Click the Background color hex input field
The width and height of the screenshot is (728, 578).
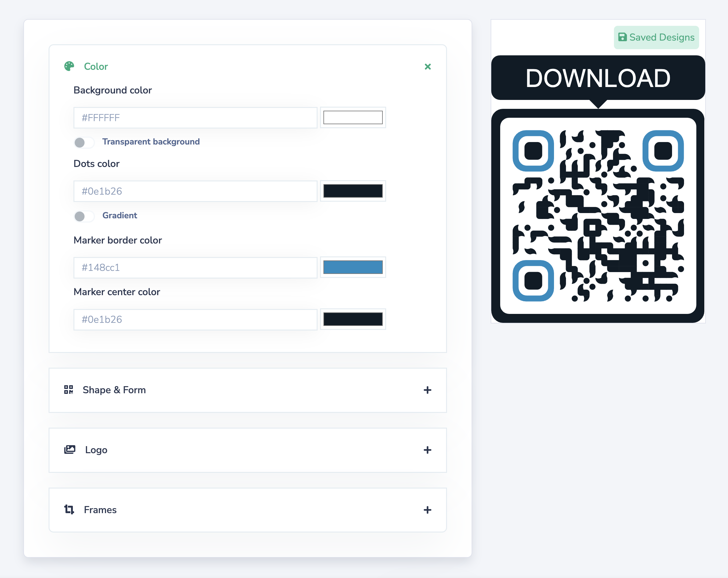click(x=195, y=117)
